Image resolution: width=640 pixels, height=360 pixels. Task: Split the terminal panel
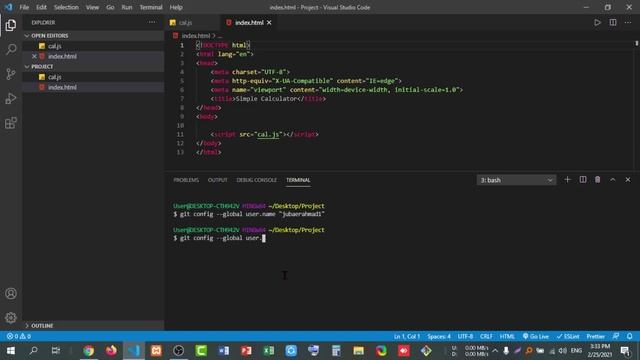point(583,180)
